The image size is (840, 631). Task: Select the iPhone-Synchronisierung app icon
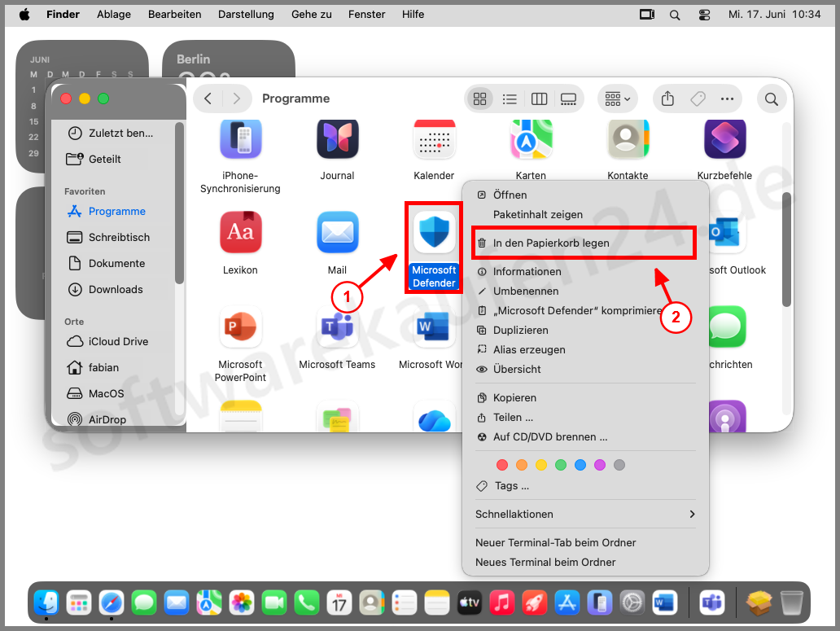pos(241,139)
